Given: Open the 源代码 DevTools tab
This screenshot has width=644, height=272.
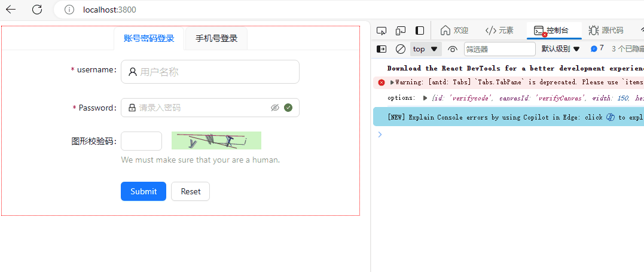Looking at the screenshot, I should point(606,30).
